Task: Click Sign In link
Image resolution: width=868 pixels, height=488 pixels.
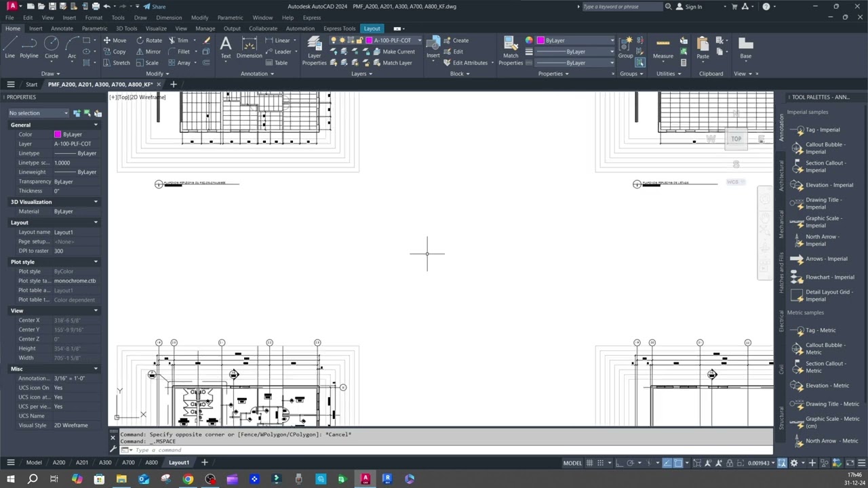Action: pyautogui.click(x=689, y=7)
